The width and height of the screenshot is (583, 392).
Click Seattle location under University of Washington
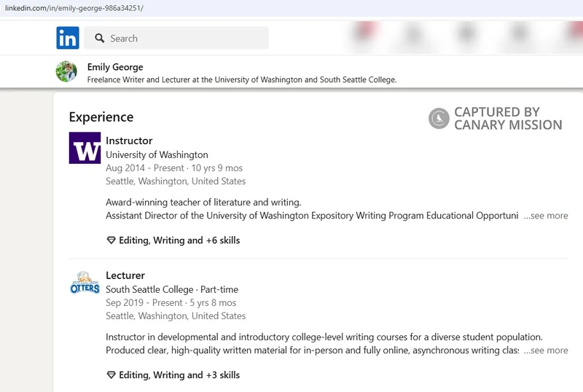coord(176,181)
